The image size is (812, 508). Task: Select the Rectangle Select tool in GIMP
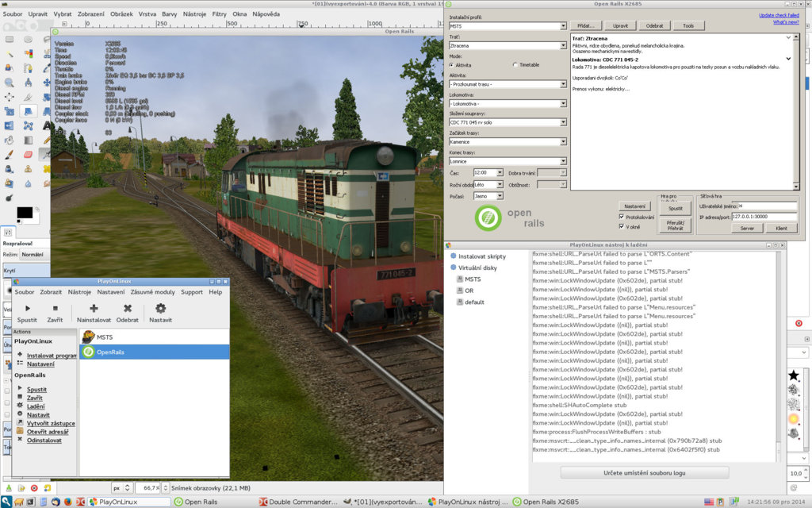[x=9, y=39]
